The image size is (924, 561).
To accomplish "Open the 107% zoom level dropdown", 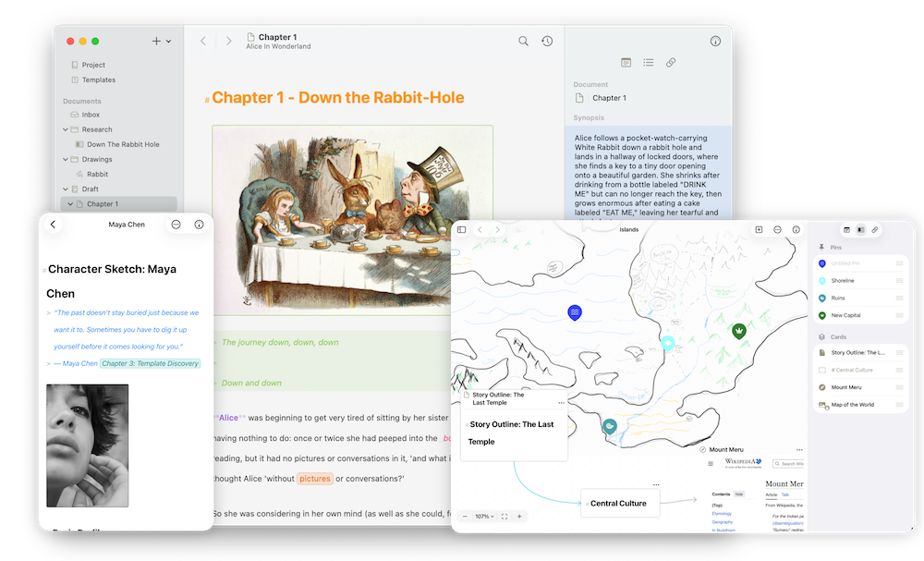I will tap(484, 517).
